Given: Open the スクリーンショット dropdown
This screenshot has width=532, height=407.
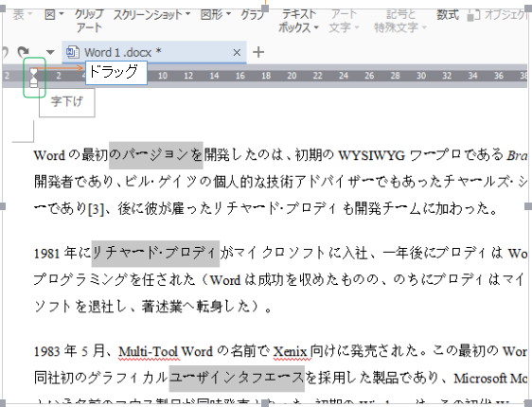Looking at the screenshot, I should click(151, 14).
